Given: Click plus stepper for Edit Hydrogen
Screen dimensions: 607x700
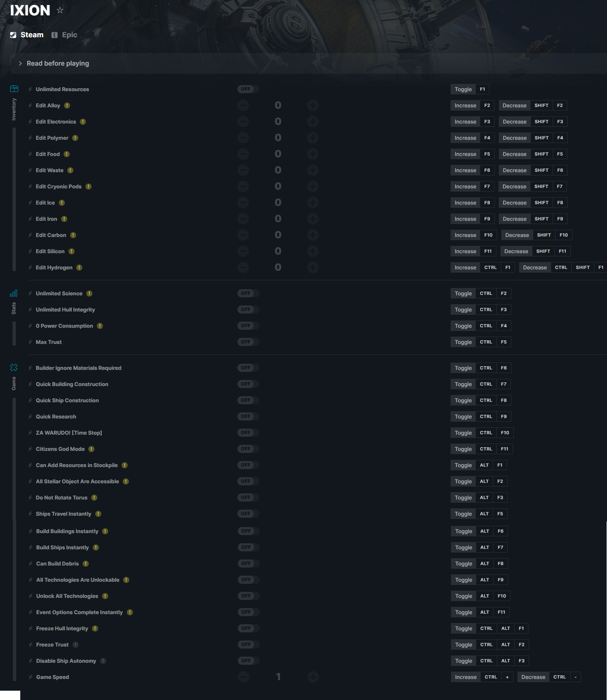Looking at the screenshot, I should point(312,267).
